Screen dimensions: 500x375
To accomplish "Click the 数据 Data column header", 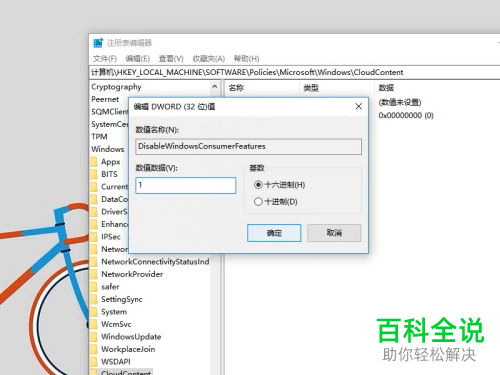I will pos(386,88).
